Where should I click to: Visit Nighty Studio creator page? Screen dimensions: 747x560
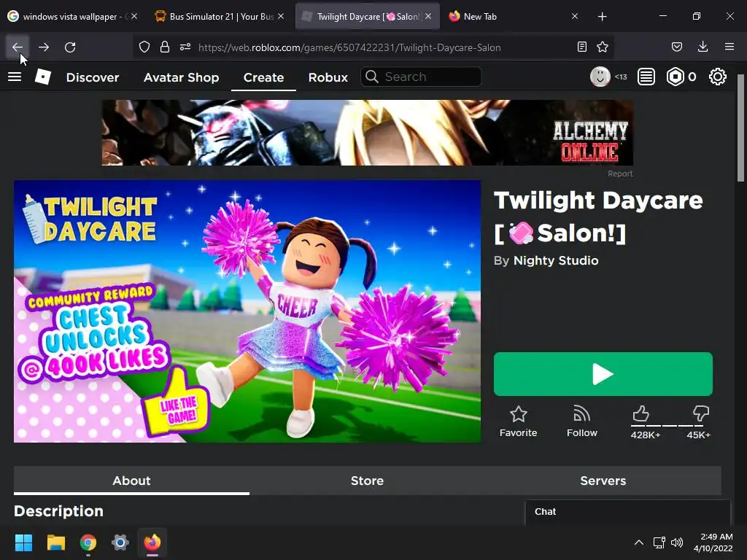[x=555, y=260]
